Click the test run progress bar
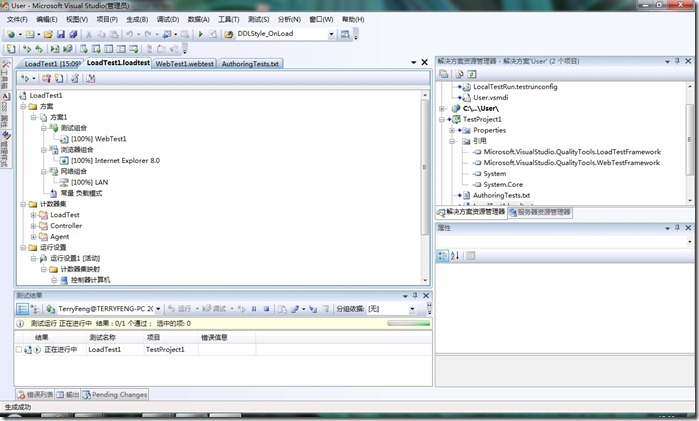The width and height of the screenshot is (699, 421). click(409, 323)
